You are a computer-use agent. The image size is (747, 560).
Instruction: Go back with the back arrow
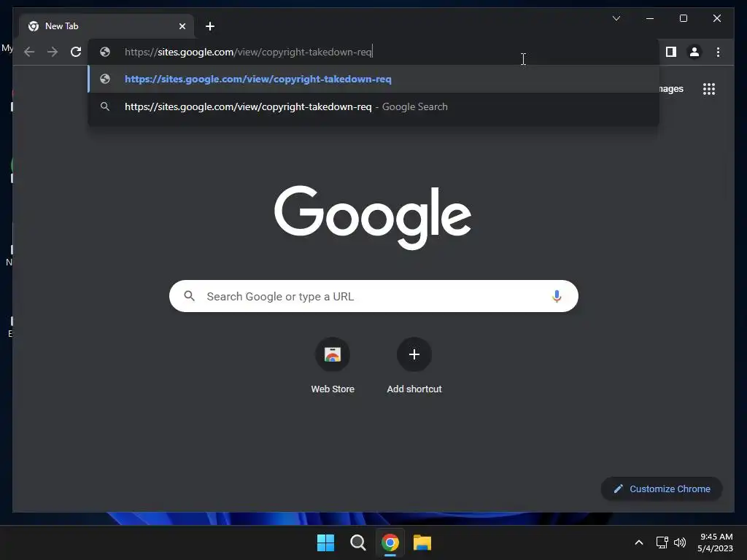point(29,52)
